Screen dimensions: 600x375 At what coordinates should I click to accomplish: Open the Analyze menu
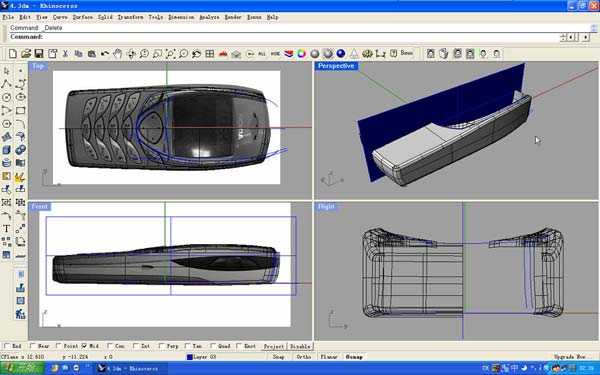209,17
